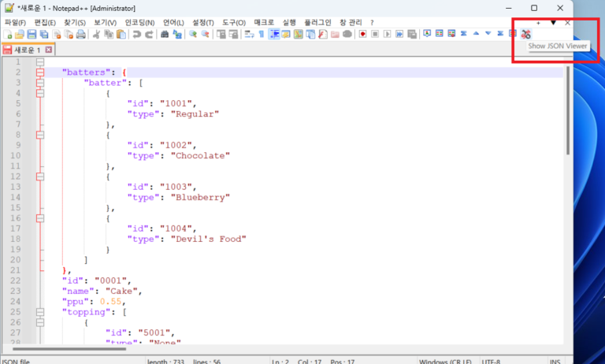Open the 인코딩(N) menu
Viewport: 605px width, 364px height.
point(139,23)
